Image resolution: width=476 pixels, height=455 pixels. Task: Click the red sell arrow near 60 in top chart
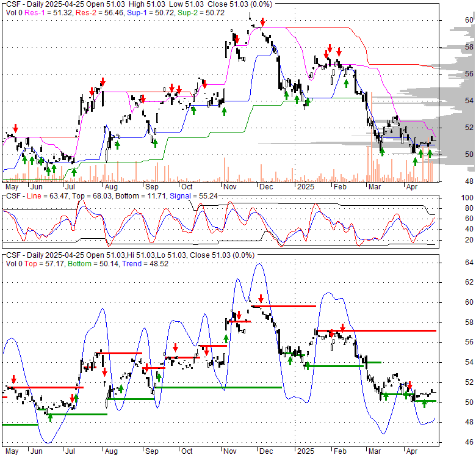[263, 21]
